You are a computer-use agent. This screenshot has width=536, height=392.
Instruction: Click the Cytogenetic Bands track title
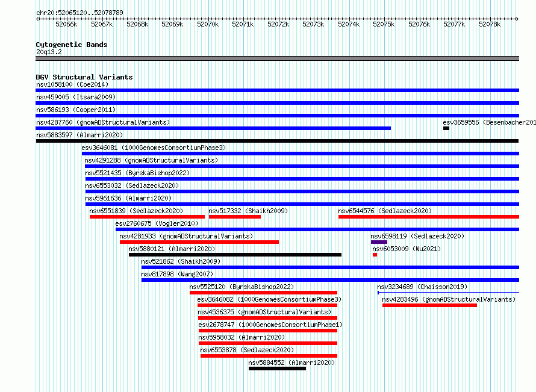72,45
